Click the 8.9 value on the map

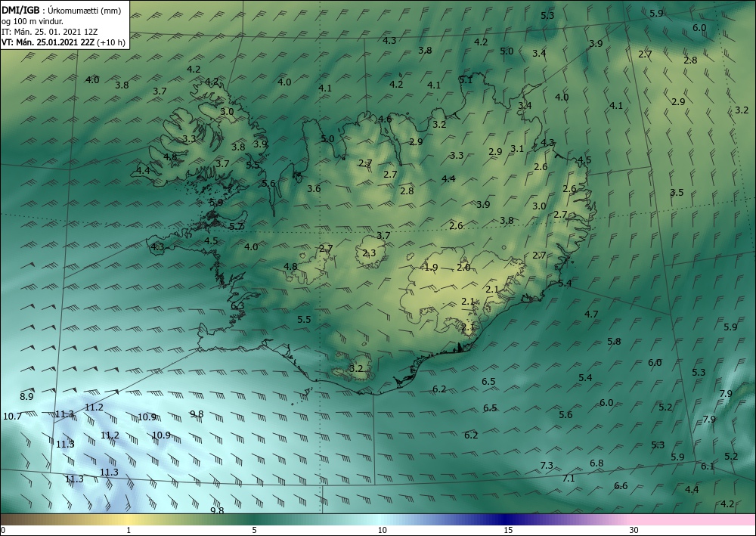click(x=26, y=397)
